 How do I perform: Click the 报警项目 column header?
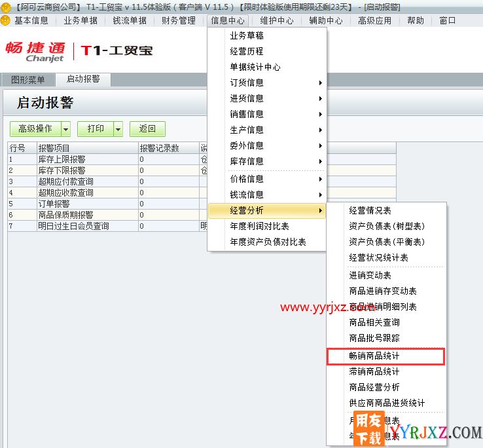pyautogui.click(x=54, y=148)
